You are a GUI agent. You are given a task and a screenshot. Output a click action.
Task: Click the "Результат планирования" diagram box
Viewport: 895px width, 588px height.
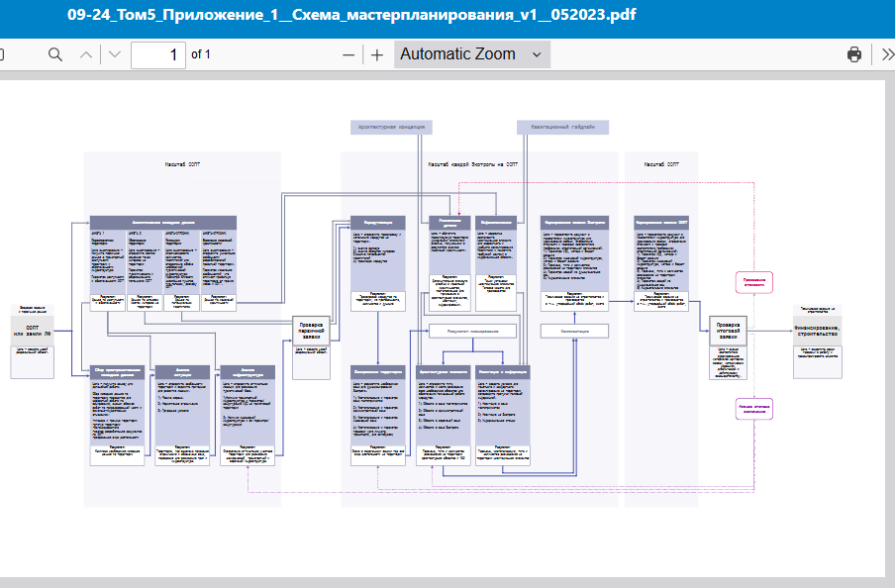click(472, 331)
